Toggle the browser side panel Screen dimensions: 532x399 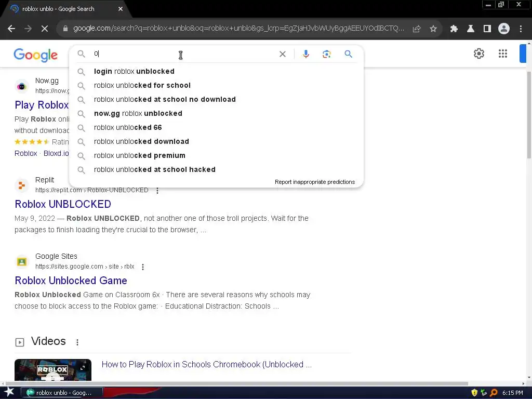point(487,29)
